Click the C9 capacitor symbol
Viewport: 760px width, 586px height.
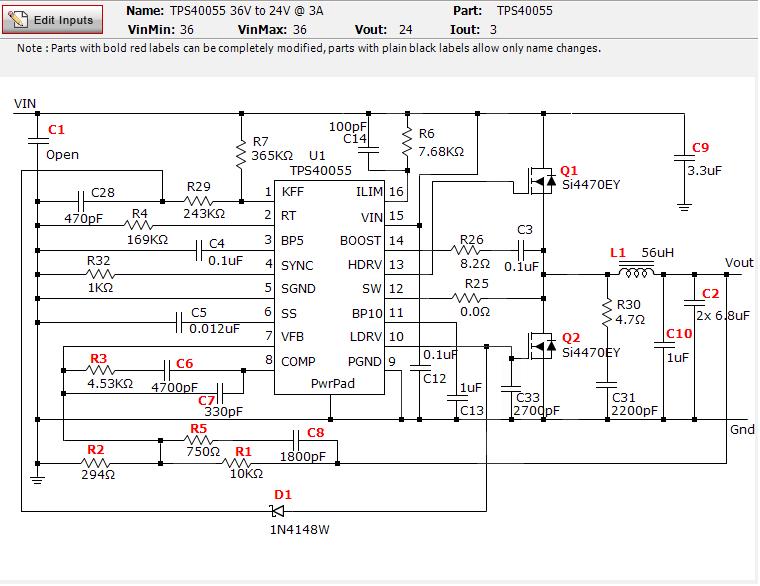point(684,158)
